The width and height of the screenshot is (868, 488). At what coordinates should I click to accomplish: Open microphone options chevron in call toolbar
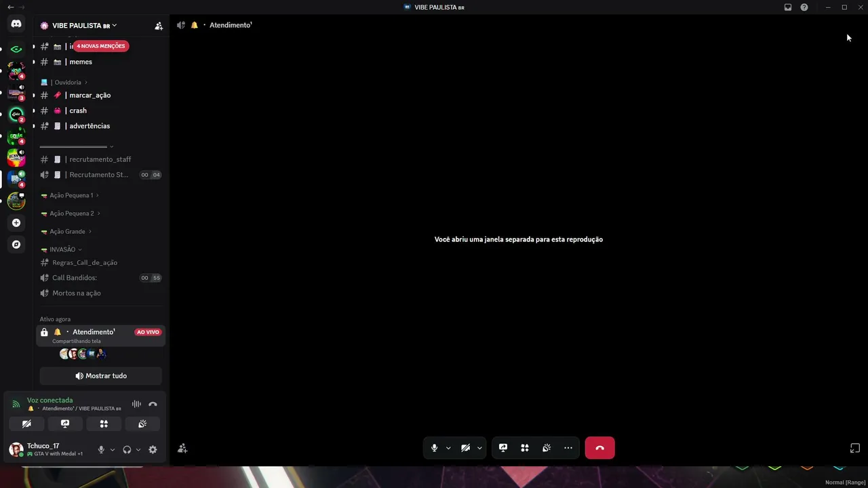click(448, 448)
